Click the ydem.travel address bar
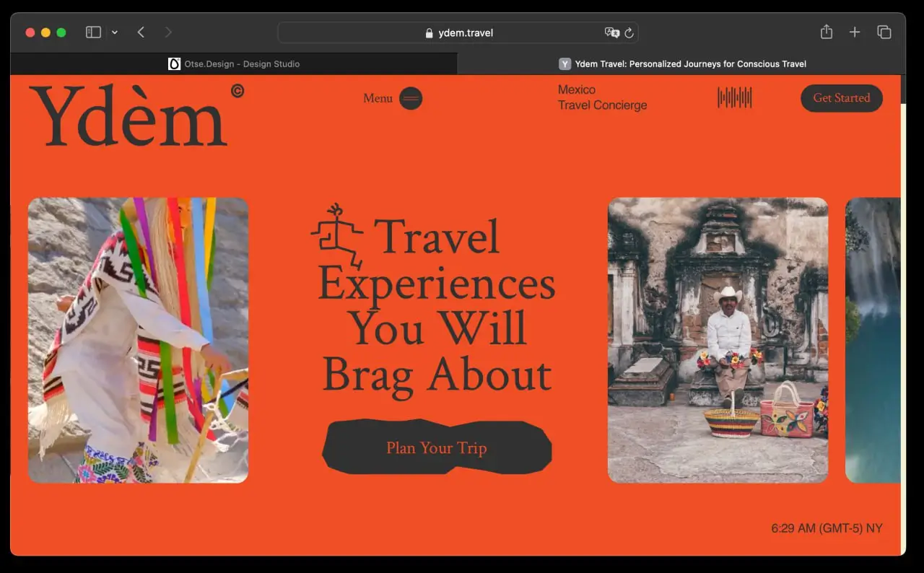 (458, 32)
